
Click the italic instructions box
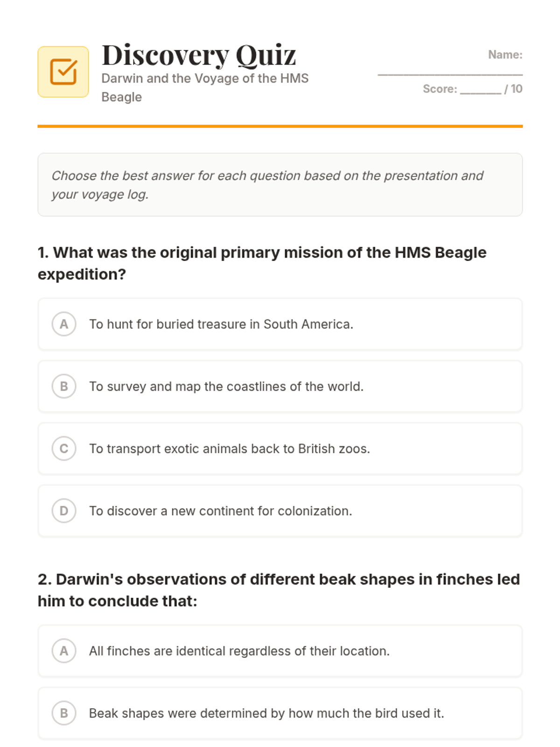[x=280, y=184]
